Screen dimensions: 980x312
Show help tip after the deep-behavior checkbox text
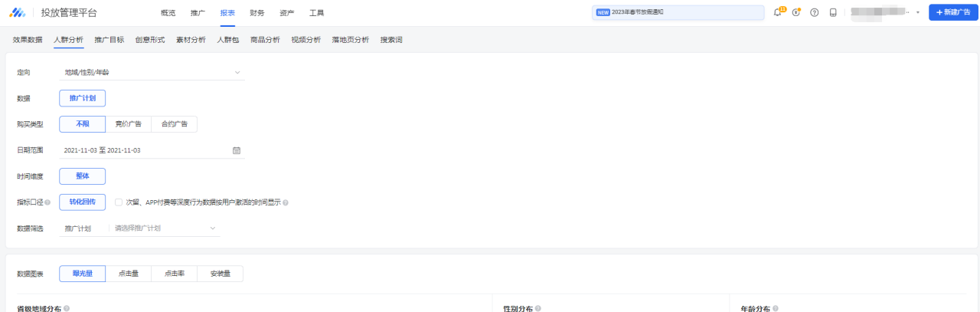point(286,202)
